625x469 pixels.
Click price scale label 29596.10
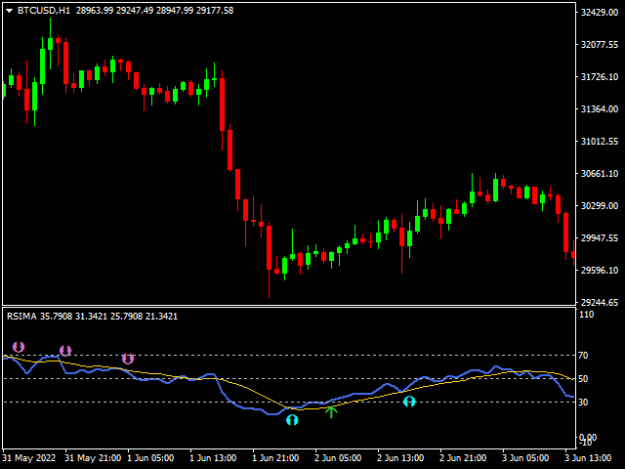[599, 270]
